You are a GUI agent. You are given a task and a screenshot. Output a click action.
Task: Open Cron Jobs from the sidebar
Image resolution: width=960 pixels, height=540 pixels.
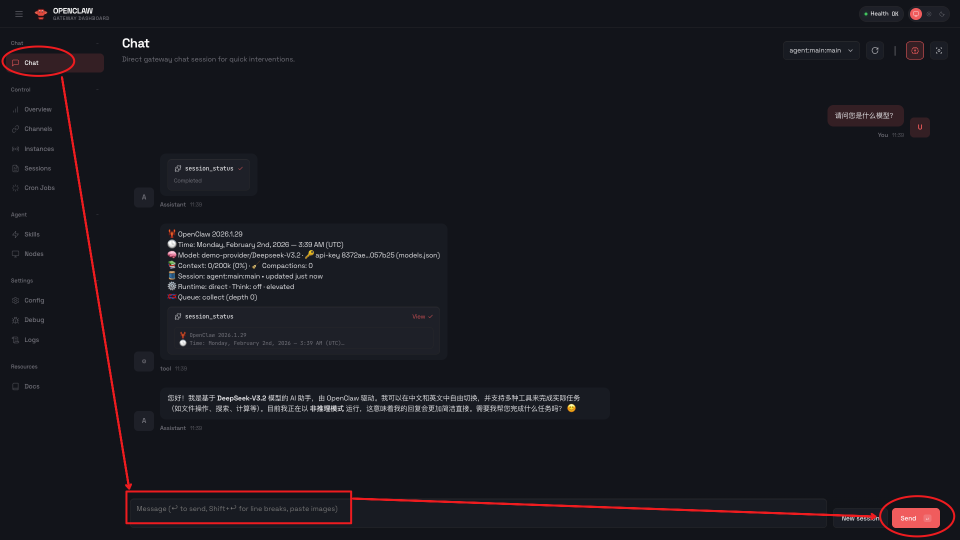[x=39, y=187]
